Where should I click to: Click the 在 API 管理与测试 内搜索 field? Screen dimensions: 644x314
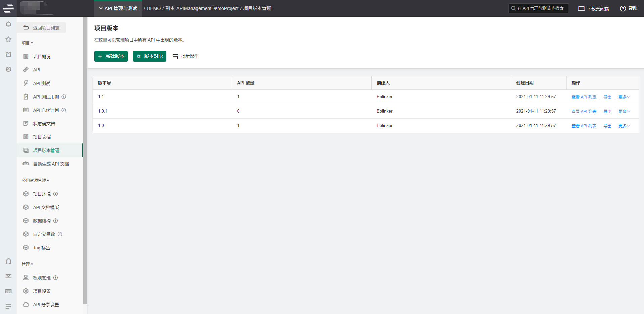tap(539, 8)
